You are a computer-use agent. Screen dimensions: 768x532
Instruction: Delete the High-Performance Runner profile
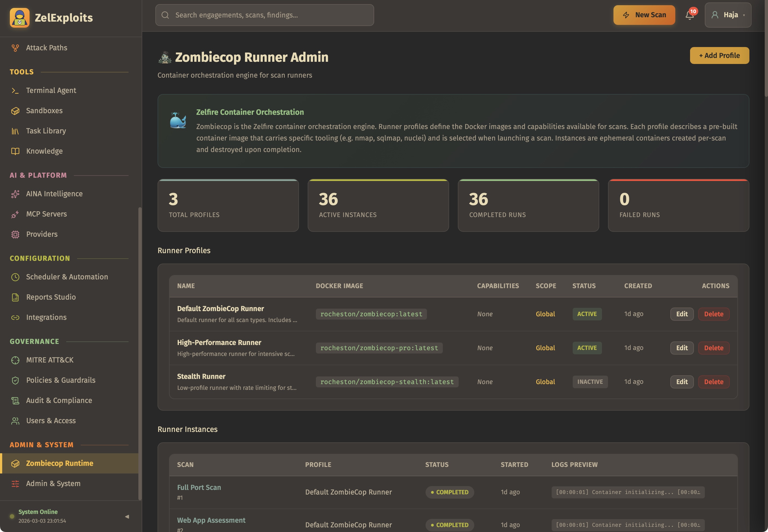pyautogui.click(x=713, y=348)
